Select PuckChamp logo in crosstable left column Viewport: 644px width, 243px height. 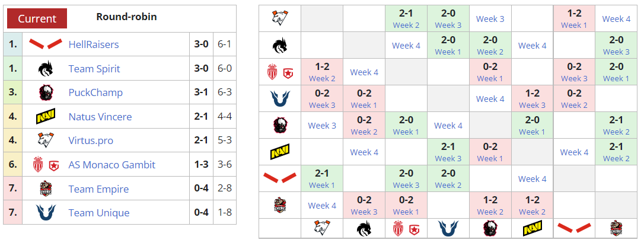279,126
